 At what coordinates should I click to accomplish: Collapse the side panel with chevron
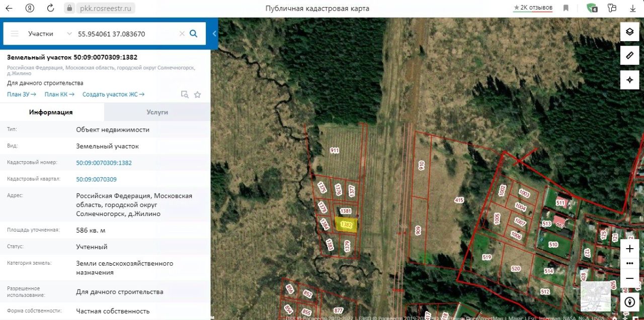click(x=214, y=34)
